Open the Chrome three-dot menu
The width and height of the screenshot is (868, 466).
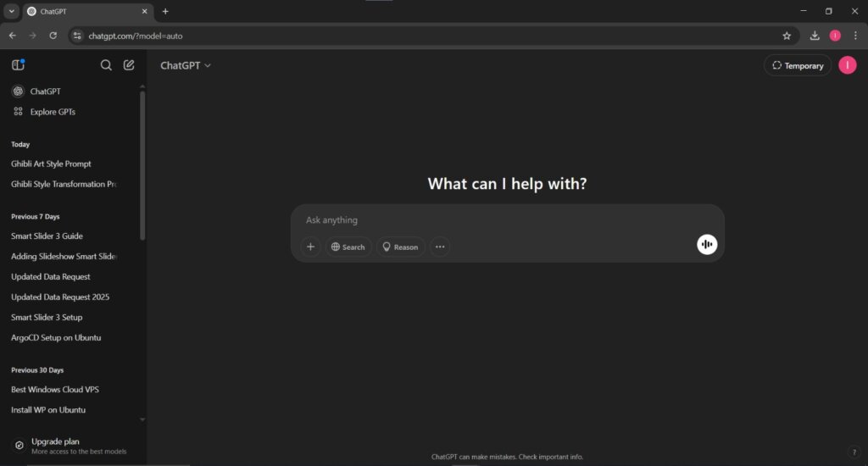coord(855,36)
